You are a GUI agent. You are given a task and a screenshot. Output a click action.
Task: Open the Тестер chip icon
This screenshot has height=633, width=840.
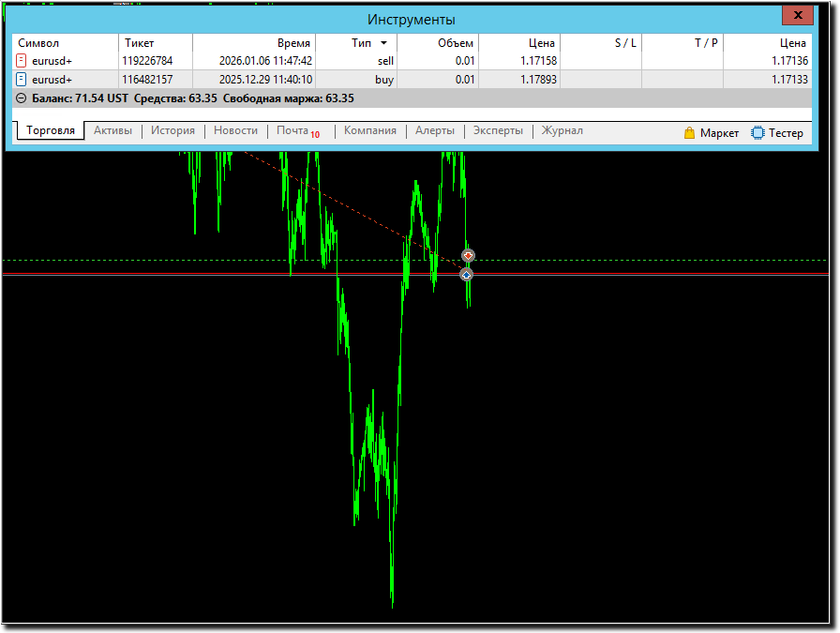pos(757,133)
